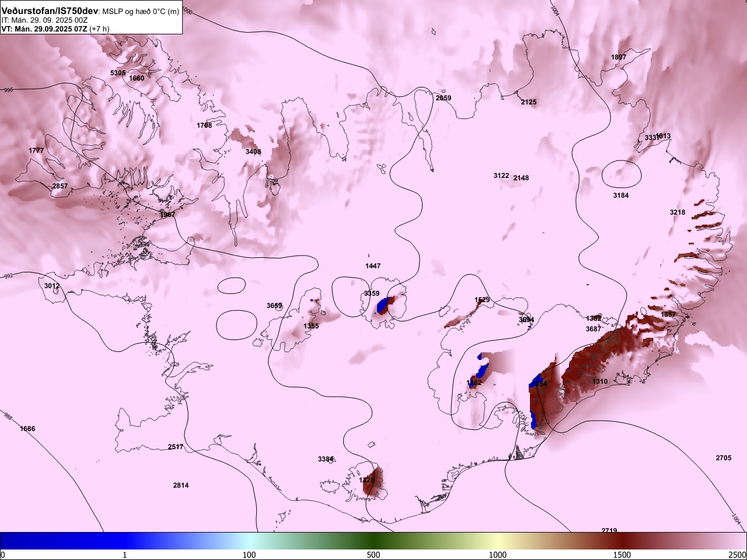Click the 2719 value above colour scale
The image size is (747, 560).
pos(609,530)
